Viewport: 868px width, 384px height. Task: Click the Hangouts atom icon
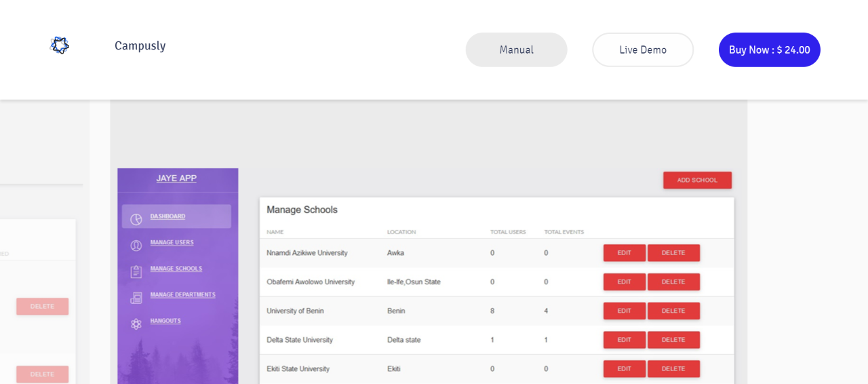click(136, 324)
